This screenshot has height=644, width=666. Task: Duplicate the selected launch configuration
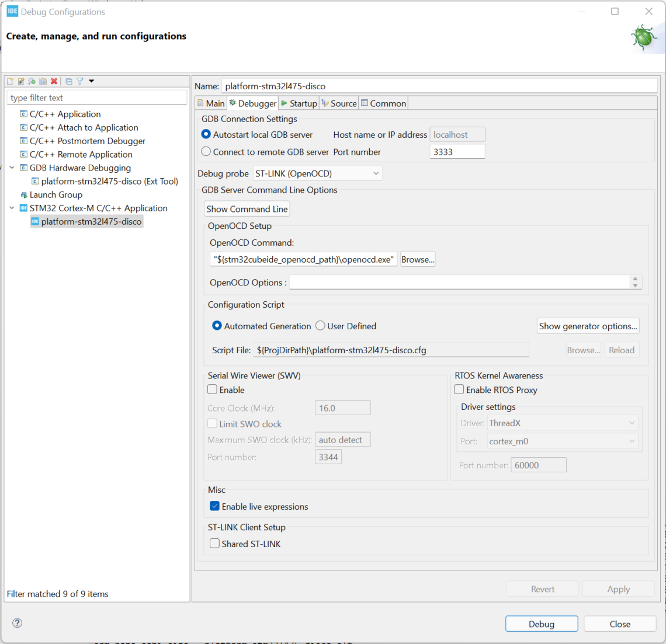coord(43,82)
